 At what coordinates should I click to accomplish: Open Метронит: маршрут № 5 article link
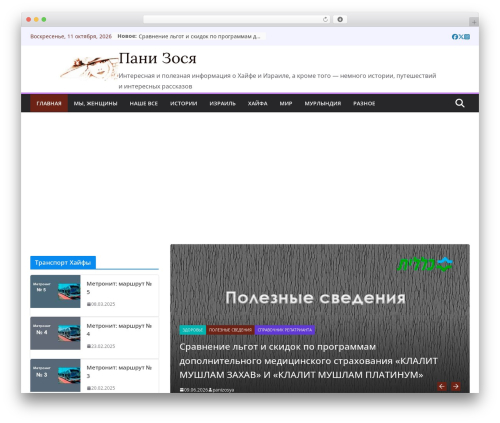click(x=119, y=288)
